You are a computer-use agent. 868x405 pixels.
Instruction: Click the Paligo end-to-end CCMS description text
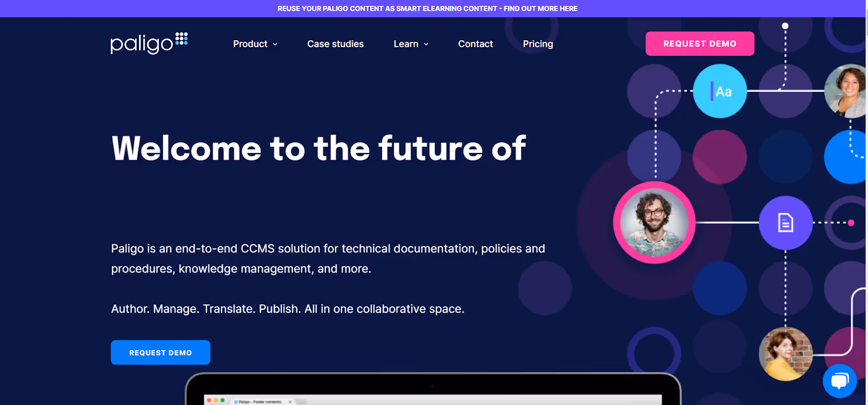328,258
